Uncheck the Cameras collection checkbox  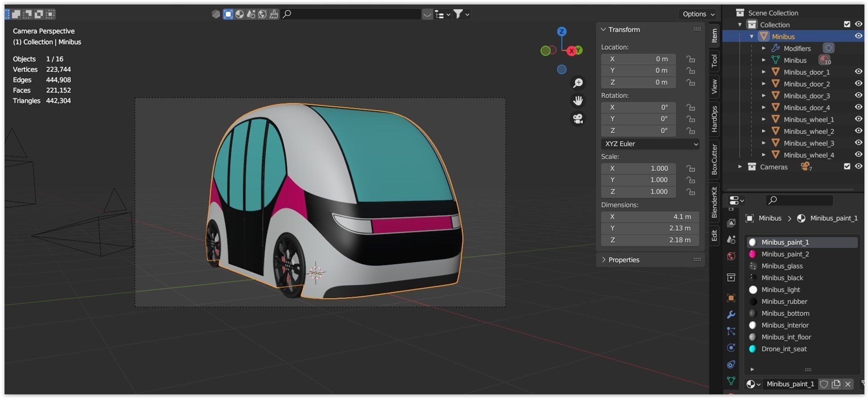[847, 166]
